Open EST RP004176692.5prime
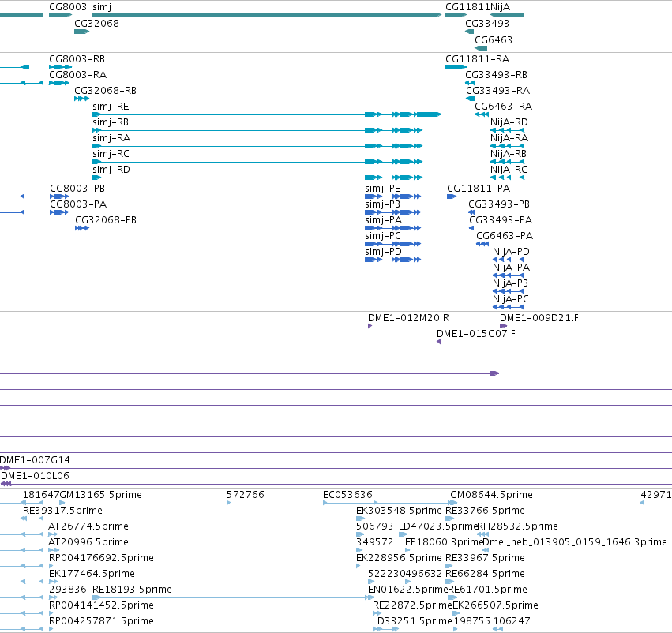Image resolution: width=672 pixels, height=633 pixels. point(102,559)
